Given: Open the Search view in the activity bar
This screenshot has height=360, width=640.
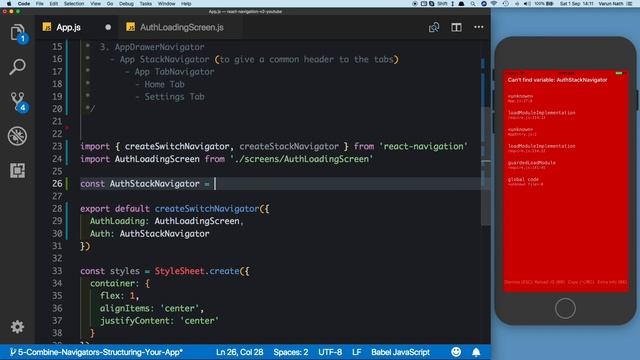Looking at the screenshot, I should [x=18, y=67].
